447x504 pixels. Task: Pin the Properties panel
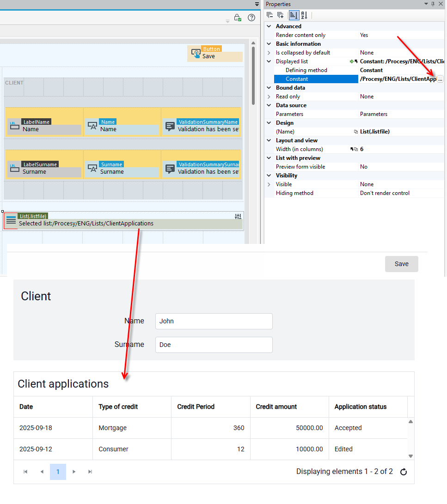tap(433, 4)
